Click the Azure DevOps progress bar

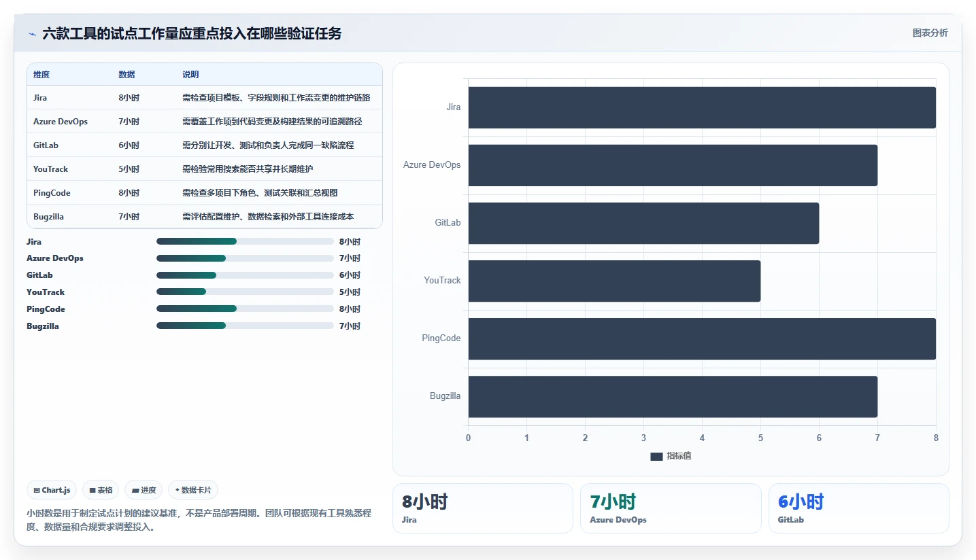tap(245, 258)
